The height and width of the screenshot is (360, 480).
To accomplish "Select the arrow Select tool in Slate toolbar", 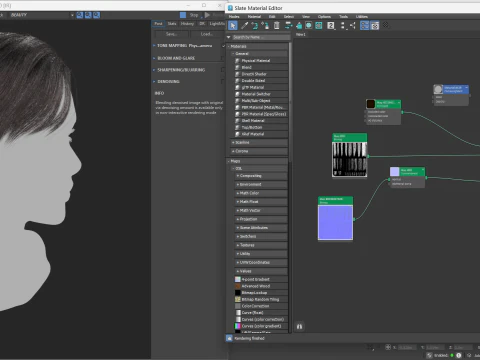I will point(233,25).
